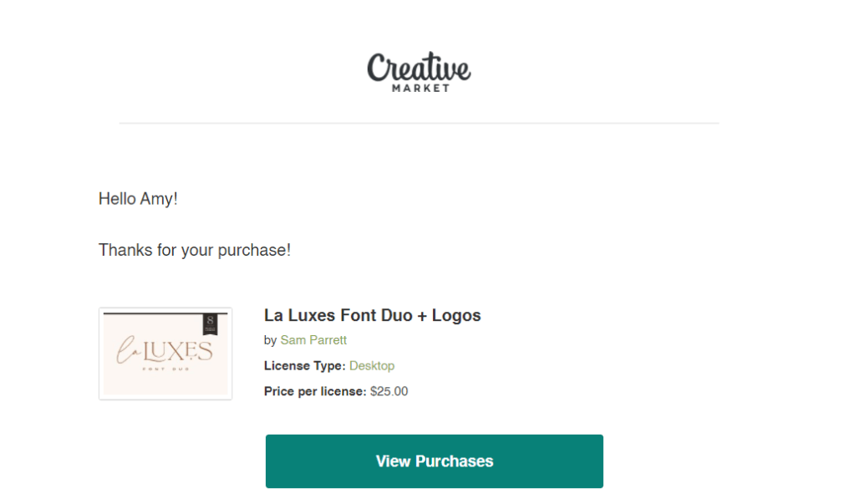The height and width of the screenshot is (504, 855).
Task: Open the La Luxes product thumbnail
Action: click(165, 354)
